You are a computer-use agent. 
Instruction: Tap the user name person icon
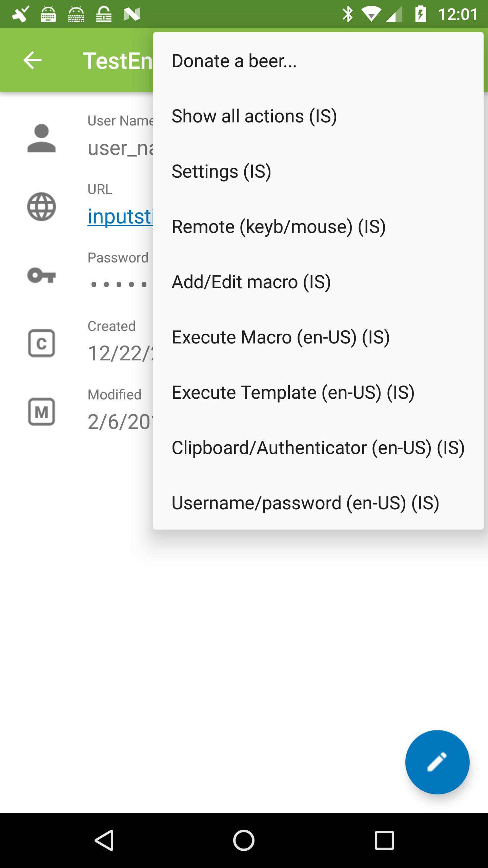pyautogui.click(x=41, y=138)
